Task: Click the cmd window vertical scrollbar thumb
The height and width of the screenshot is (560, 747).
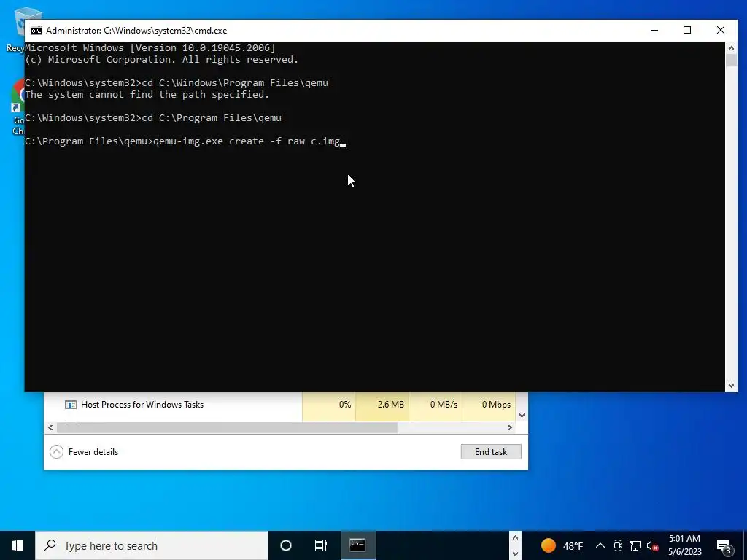Action: coord(731,61)
